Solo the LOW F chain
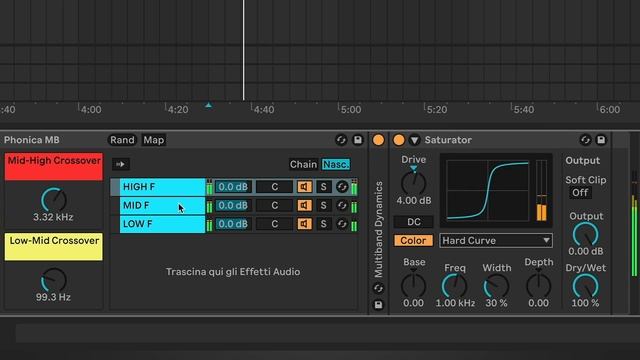 (x=323, y=224)
